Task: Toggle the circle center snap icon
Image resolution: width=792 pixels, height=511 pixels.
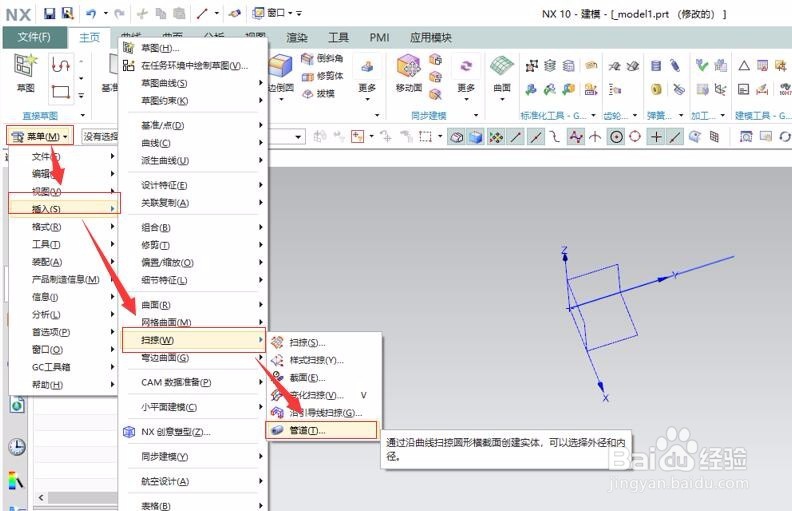Action: click(616, 137)
